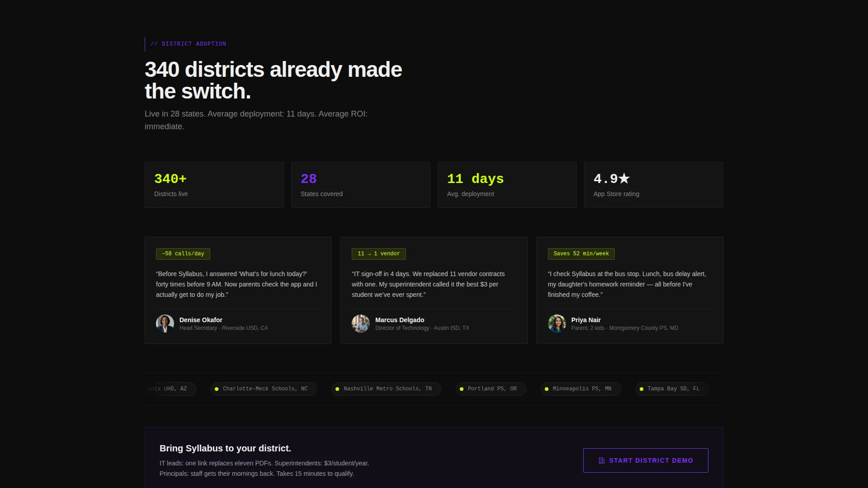
Task: Click 'Parent, 2 kids · Montgomery County PS, MD' text
Action: 625,328
